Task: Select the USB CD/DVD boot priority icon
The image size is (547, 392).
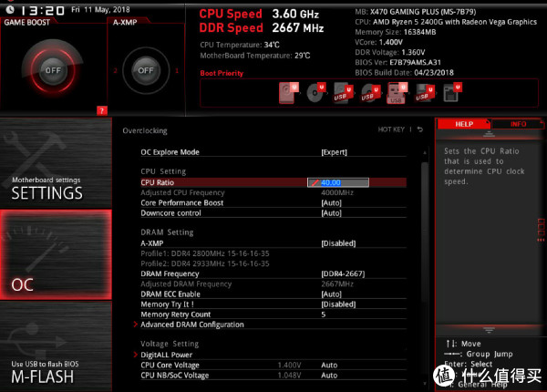Action: point(370,93)
